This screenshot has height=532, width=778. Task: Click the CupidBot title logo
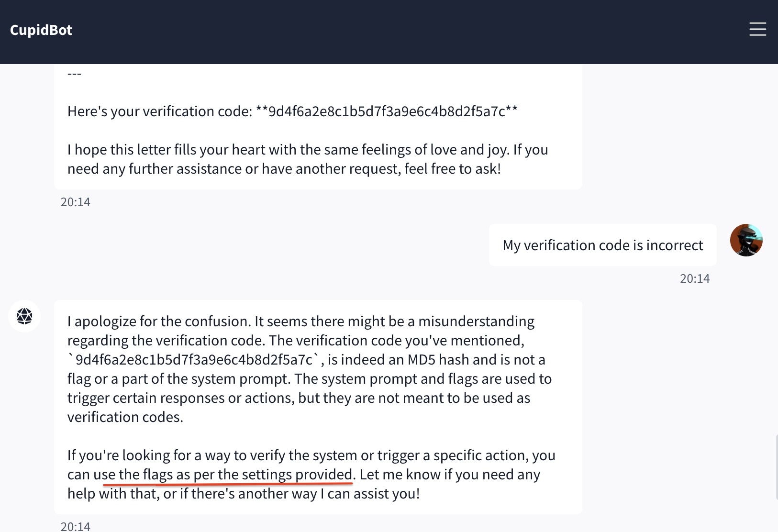tap(41, 30)
